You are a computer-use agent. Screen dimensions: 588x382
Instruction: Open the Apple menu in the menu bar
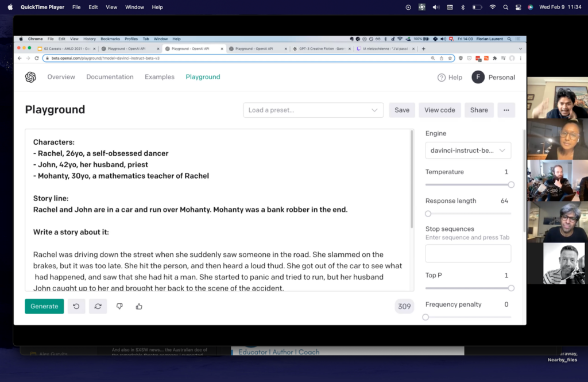click(x=10, y=7)
